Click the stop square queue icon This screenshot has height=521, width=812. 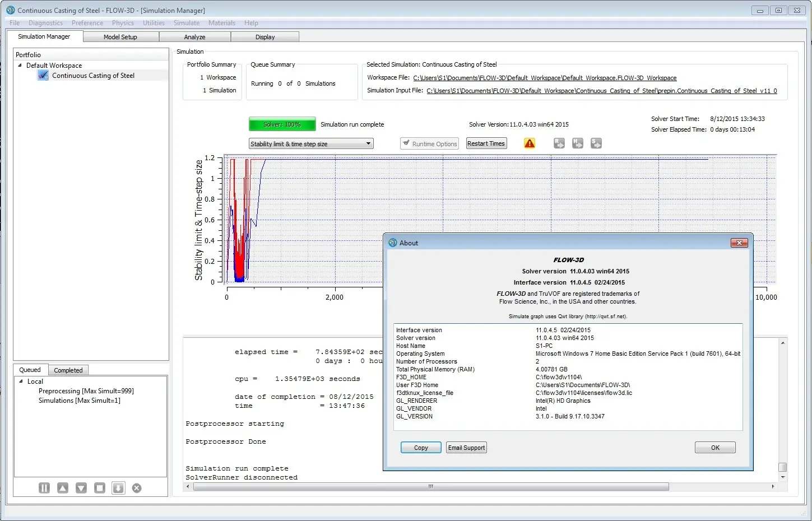(x=100, y=488)
